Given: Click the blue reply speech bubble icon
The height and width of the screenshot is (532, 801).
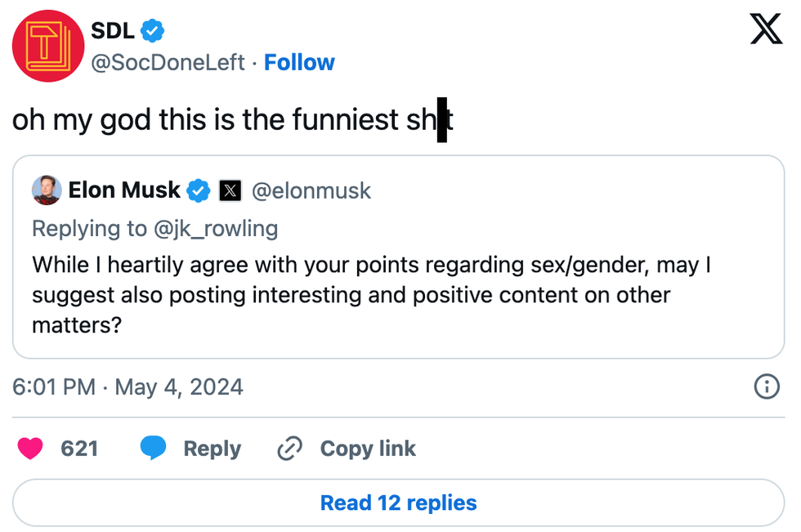Looking at the screenshot, I should (153, 449).
